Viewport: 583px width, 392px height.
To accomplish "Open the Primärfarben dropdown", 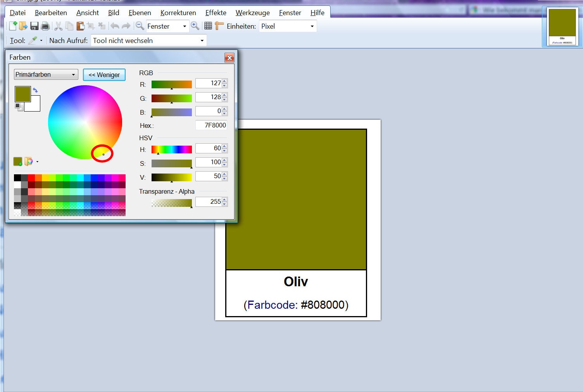I will click(46, 74).
